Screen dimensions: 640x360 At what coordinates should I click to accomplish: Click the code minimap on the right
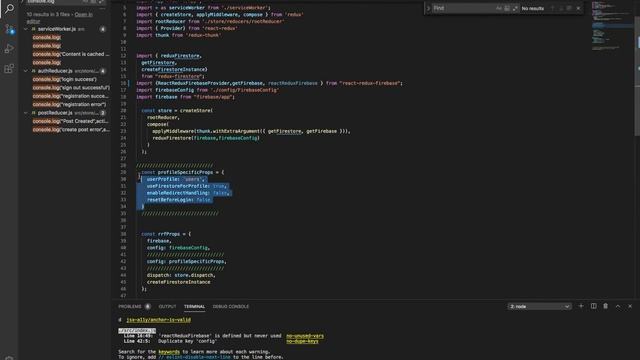(x=611, y=27)
